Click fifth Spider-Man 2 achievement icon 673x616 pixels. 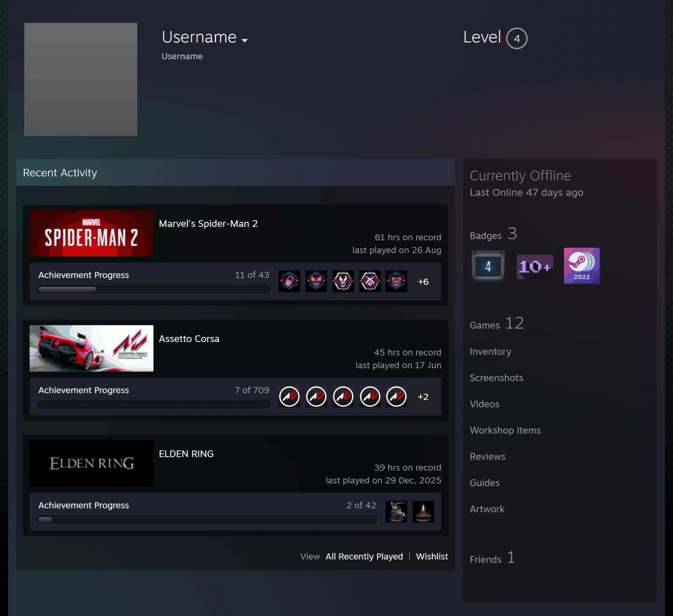tap(396, 281)
